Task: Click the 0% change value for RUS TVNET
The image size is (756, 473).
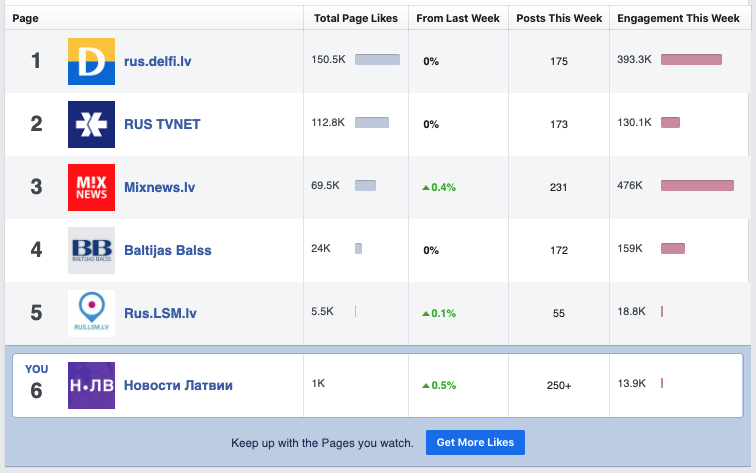Action: tap(431, 124)
